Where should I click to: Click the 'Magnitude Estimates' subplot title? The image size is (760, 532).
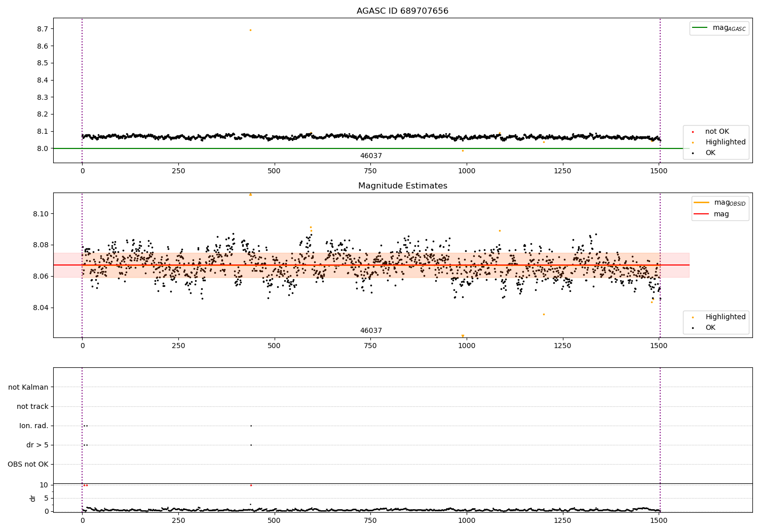(402, 186)
